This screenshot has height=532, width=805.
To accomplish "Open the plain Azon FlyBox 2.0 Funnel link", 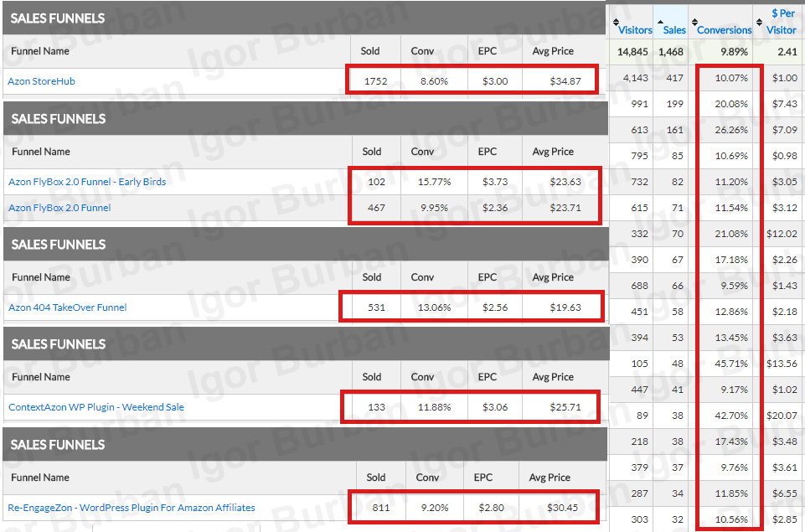I will pyautogui.click(x=59, y=208).
